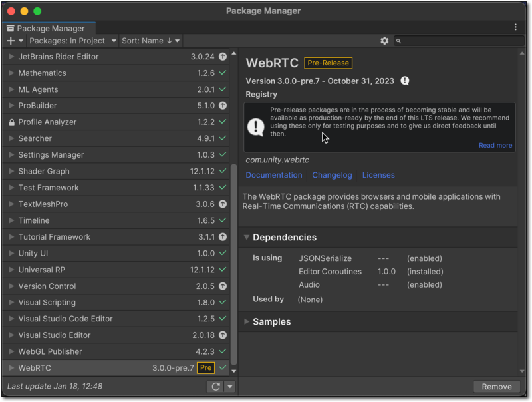The image size is (532, 402).
Task: Open the Package Manager settings gear
Action: (x=384, y=41)
